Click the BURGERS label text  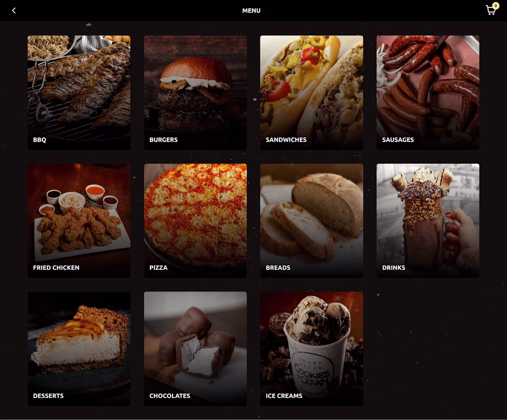coord(164,140)
